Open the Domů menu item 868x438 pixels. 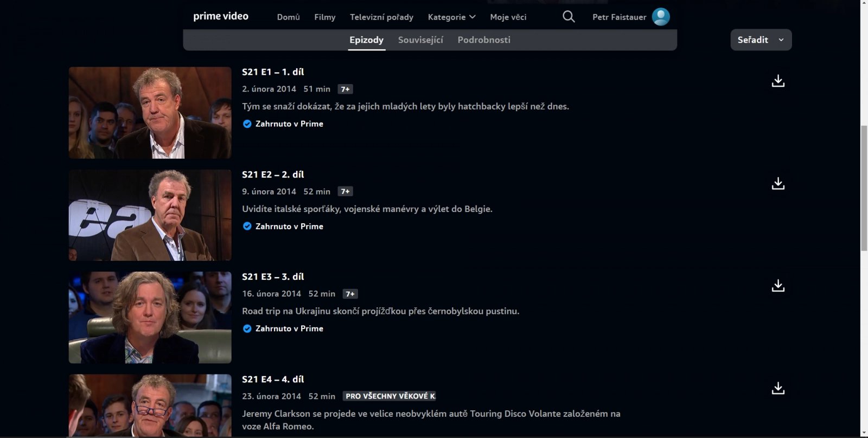coord(288,17)
